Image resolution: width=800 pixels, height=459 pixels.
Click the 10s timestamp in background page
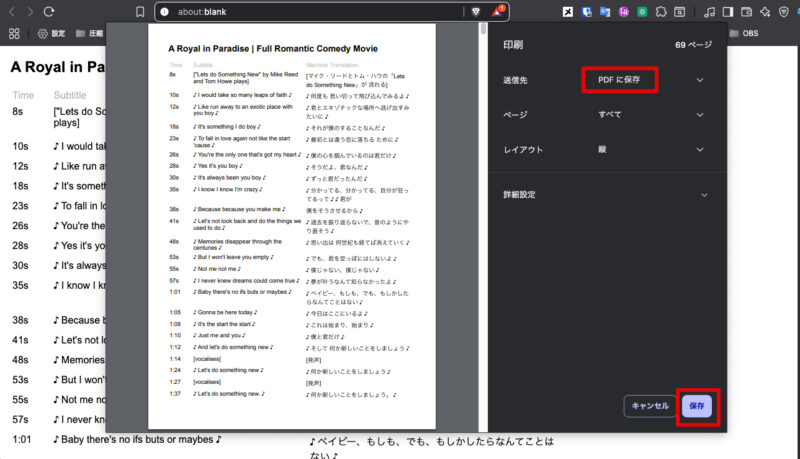point(20,147)
